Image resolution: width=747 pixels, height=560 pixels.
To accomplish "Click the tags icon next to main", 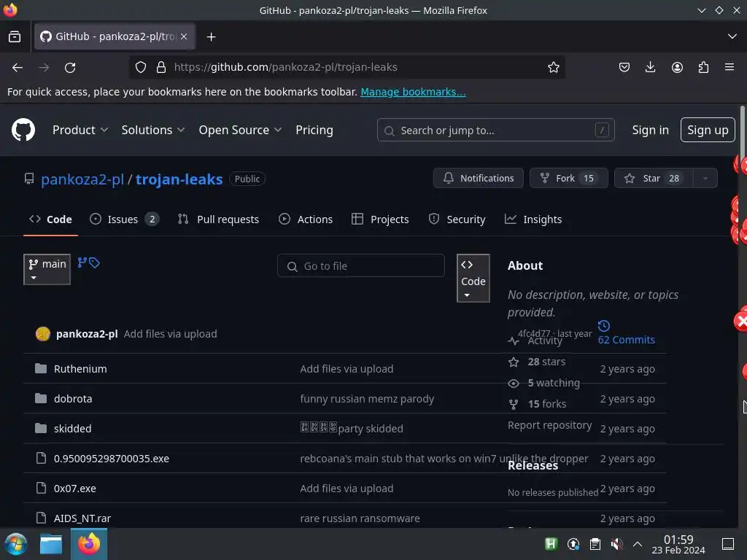I will pyautogui.click(x=94, y=262).
